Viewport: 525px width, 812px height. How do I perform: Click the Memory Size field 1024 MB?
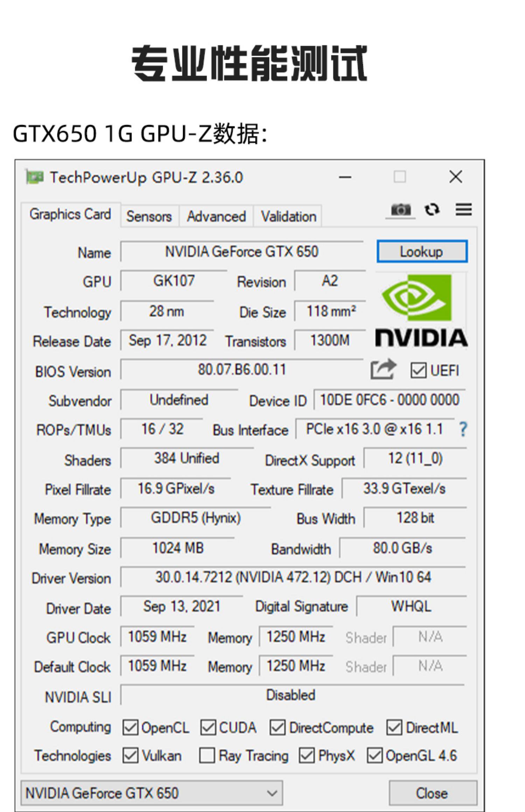tap(177, 548)
